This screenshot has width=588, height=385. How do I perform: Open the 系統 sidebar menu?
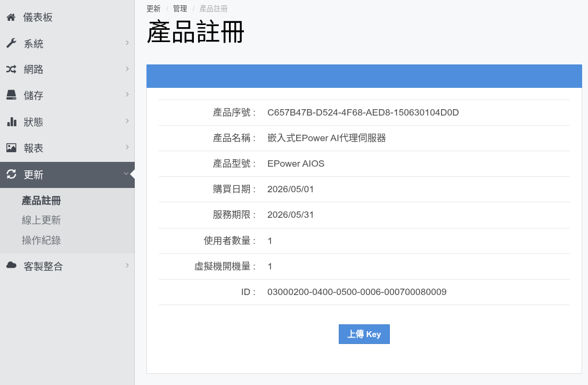pyautogui.click(x=67, y=44)
